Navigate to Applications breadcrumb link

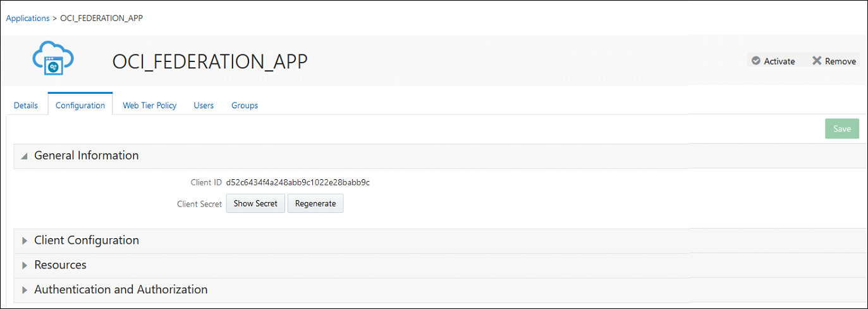click(x=28, y=18)
